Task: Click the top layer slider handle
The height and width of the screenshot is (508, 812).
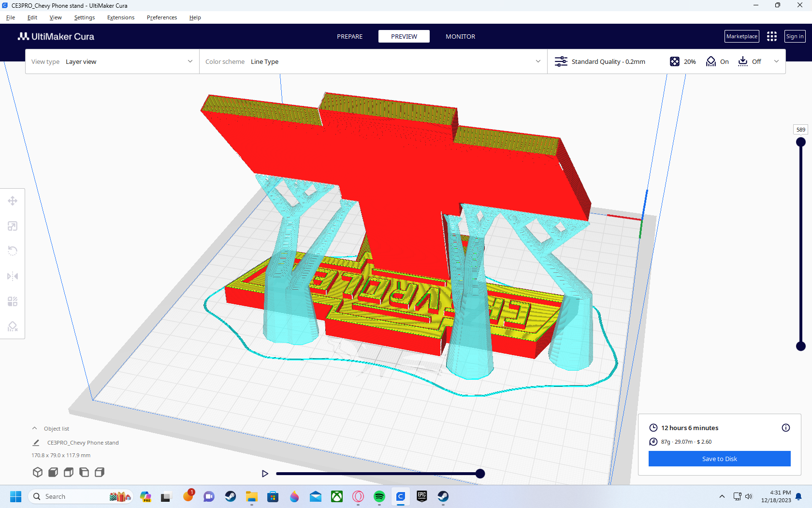Action: [801, 142]
